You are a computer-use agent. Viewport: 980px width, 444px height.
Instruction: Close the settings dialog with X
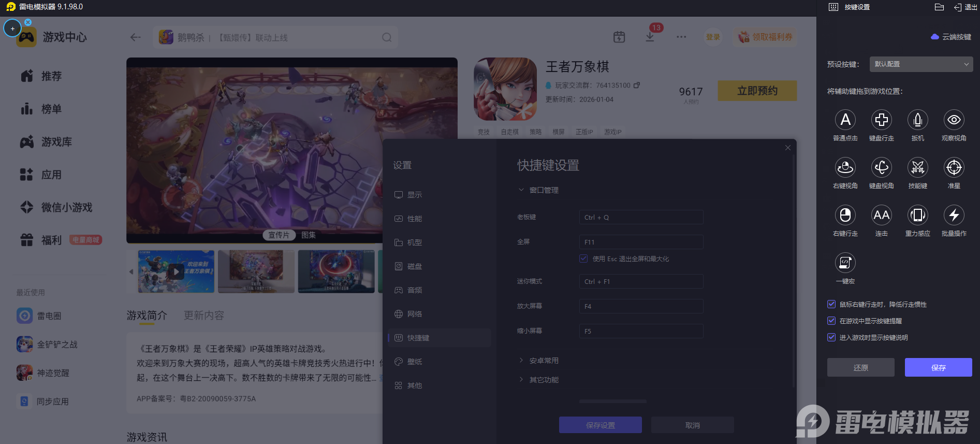[x=787, y=148]
